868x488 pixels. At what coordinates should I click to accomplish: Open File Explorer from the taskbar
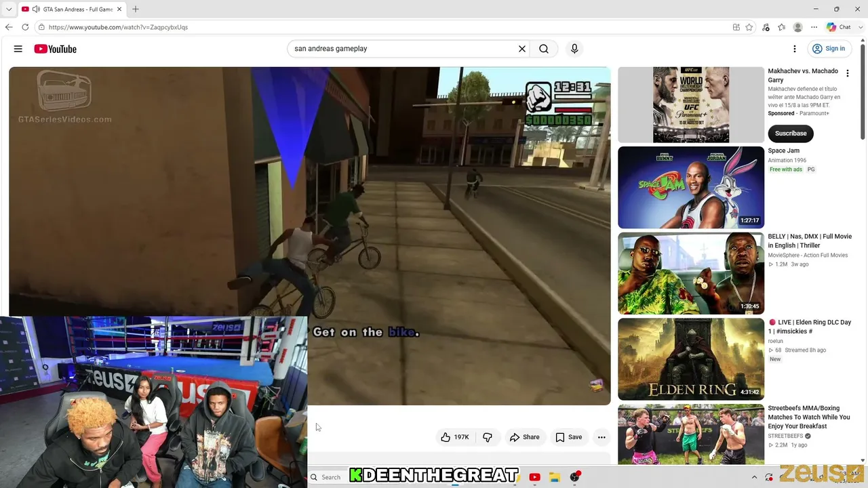(554, 477)
